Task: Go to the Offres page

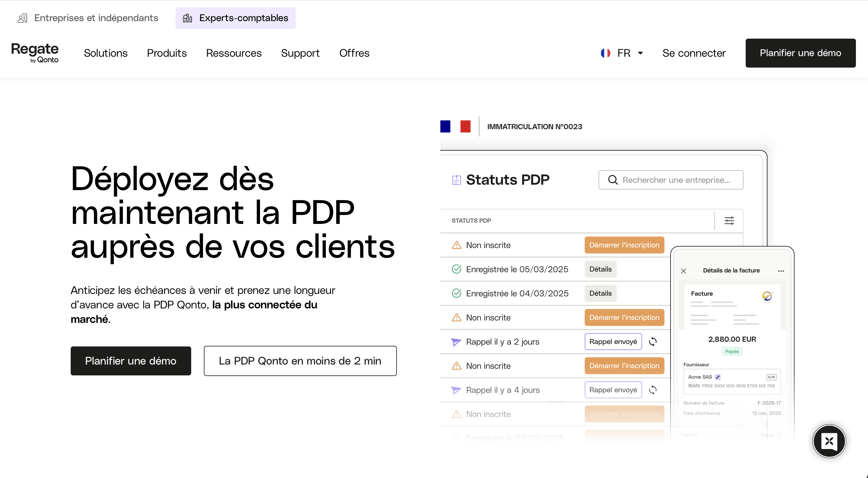Action: tap(354, 53)
